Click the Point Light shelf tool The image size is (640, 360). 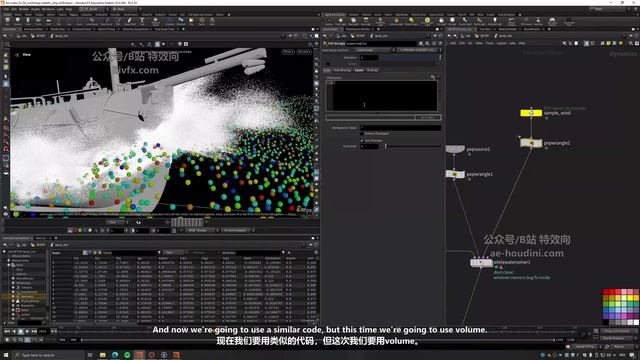click(x=340, y=21)
